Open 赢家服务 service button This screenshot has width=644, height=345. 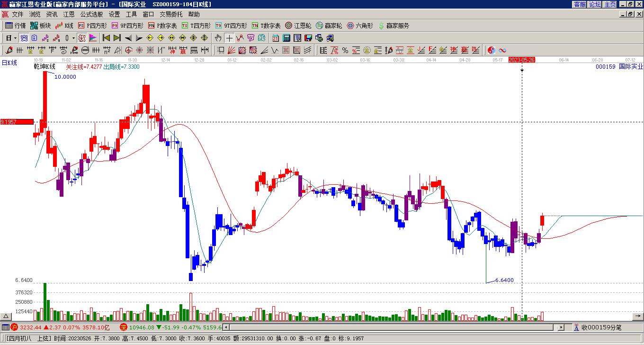coord(394,26)
